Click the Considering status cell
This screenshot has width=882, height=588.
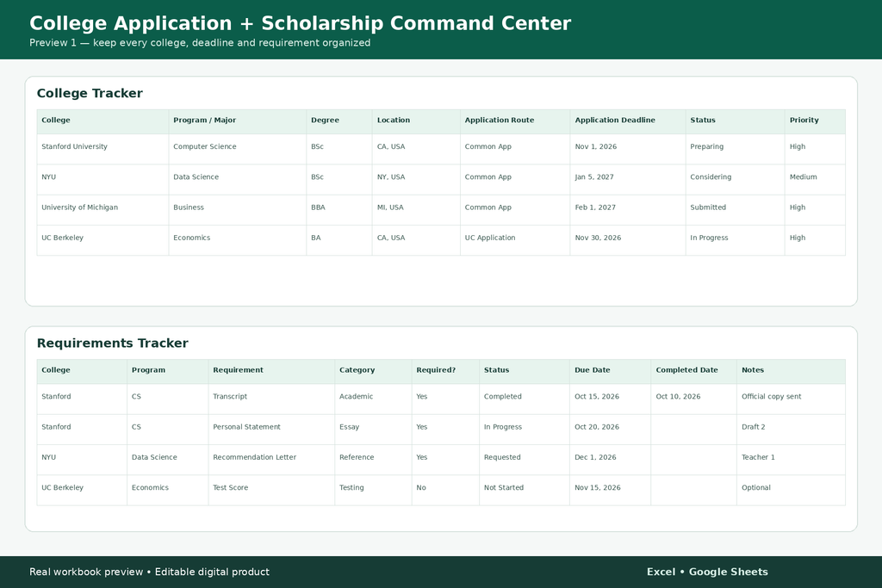tap(736, 179)
